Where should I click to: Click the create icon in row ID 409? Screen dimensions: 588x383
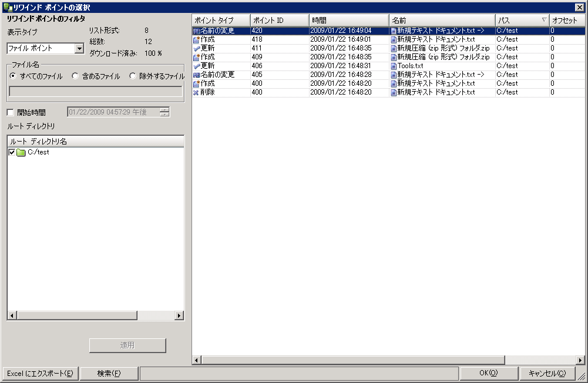[197, 57]
